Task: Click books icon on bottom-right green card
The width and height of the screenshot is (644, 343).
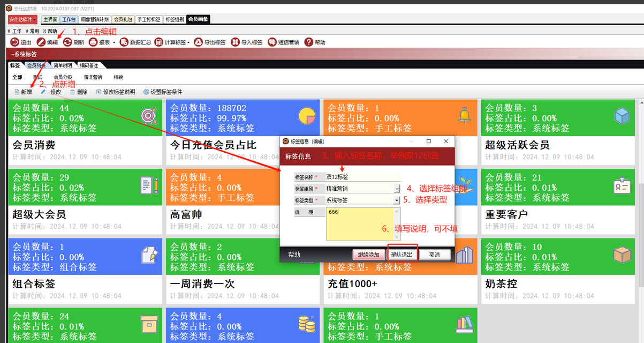Action: pyautogui.click(x=464, y=323)
